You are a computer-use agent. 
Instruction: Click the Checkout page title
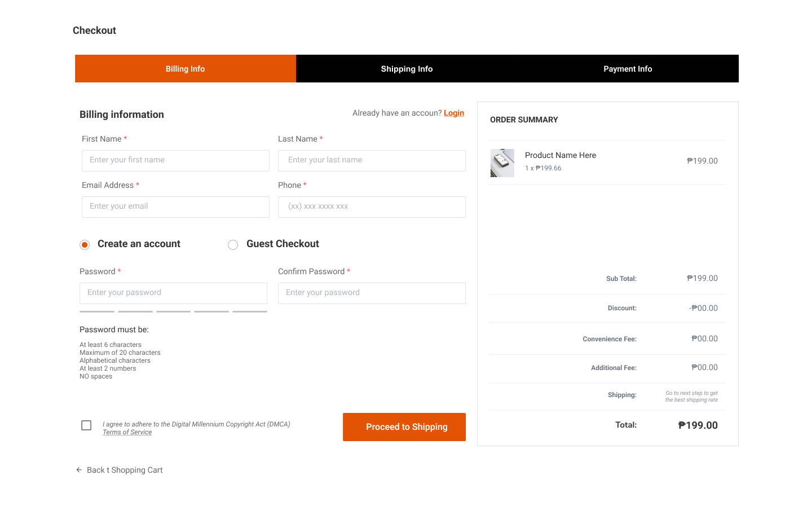94,30
